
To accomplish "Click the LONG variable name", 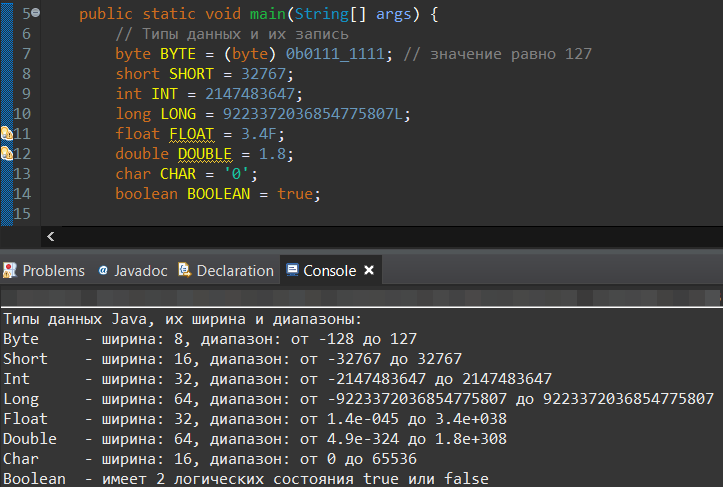I will coord(178,113).
